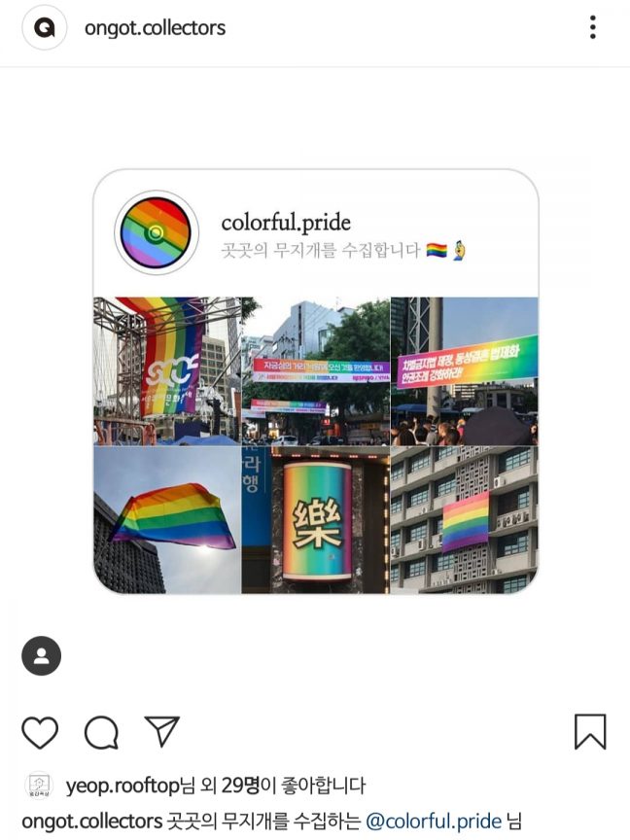This screenshot has height=840, width=630.
Task: Tap the waving rainbow flag photo
Action: point(167,520)
